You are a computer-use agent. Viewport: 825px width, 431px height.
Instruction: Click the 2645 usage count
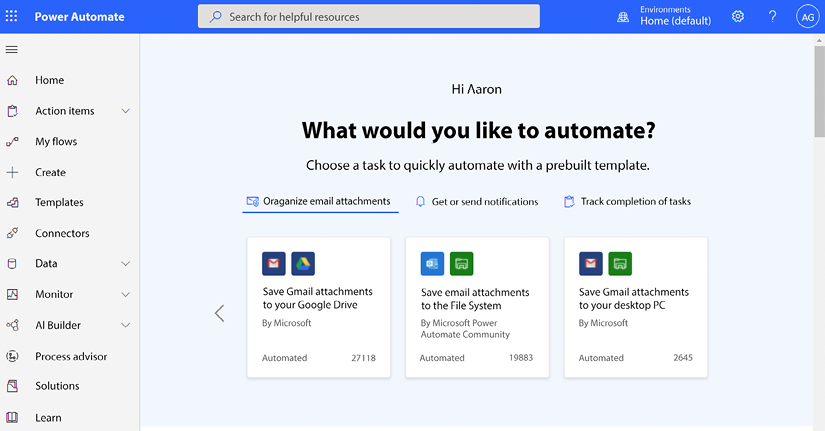coord(683,358)
